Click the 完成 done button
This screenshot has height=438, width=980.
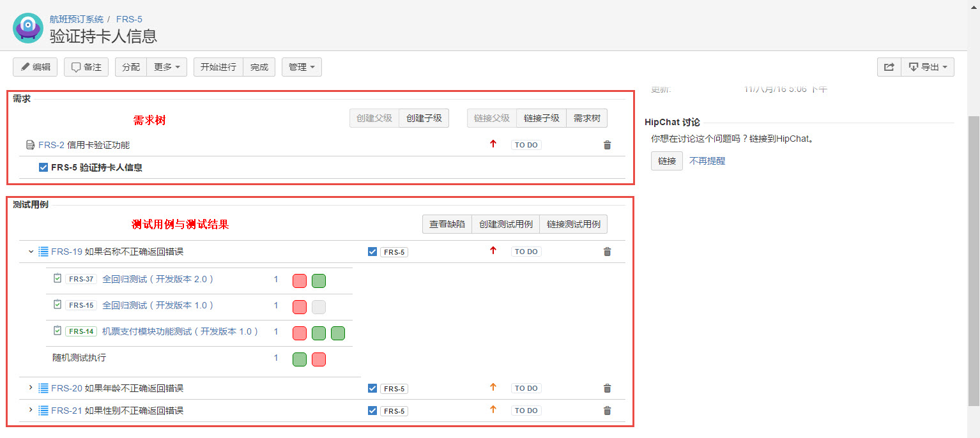tap(259, 67)
